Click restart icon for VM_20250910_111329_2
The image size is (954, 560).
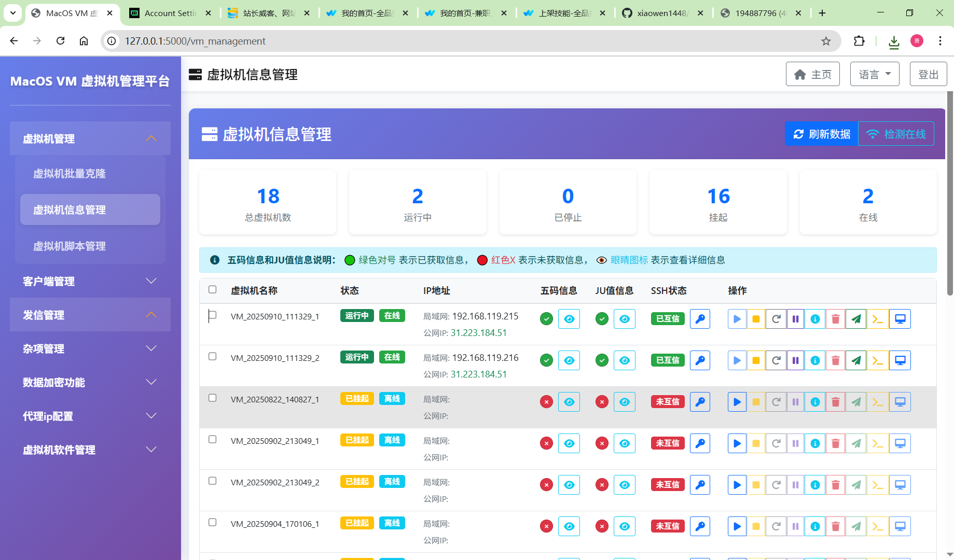[x=776, y=360]
